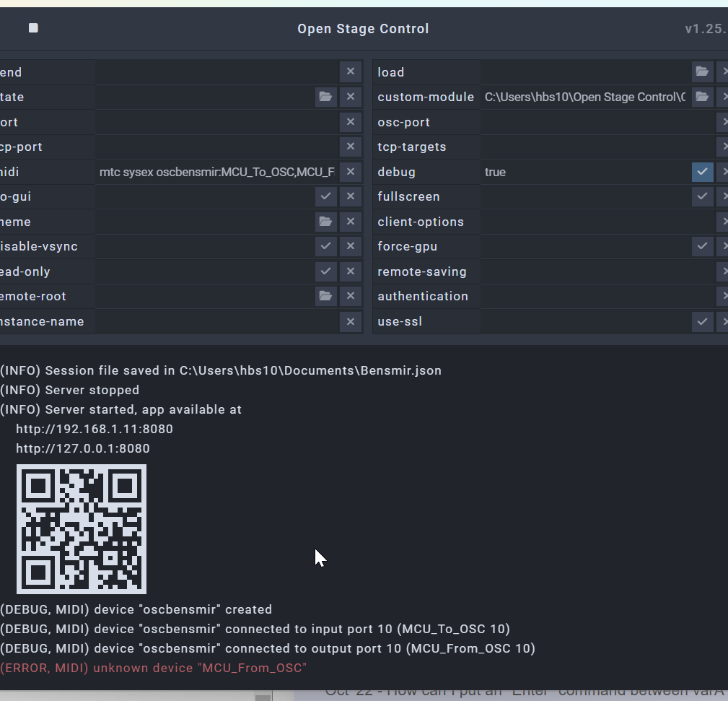Toggle the fullscreen checkmark

[x=702, y=196]
